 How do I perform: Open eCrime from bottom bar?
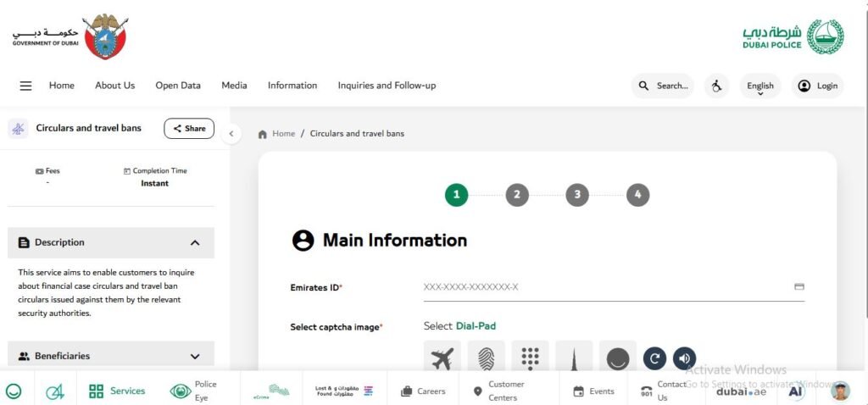[x=271, y=391]
